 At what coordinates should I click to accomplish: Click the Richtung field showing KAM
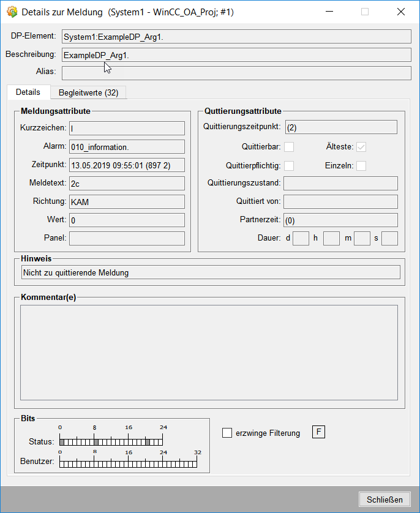coord(127,201)
